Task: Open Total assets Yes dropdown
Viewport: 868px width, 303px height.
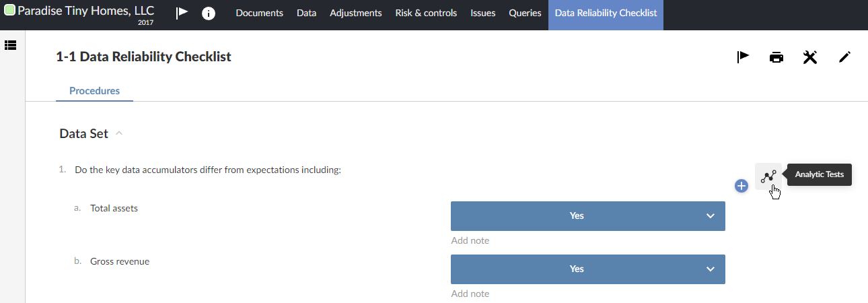Action: point(587,216)
